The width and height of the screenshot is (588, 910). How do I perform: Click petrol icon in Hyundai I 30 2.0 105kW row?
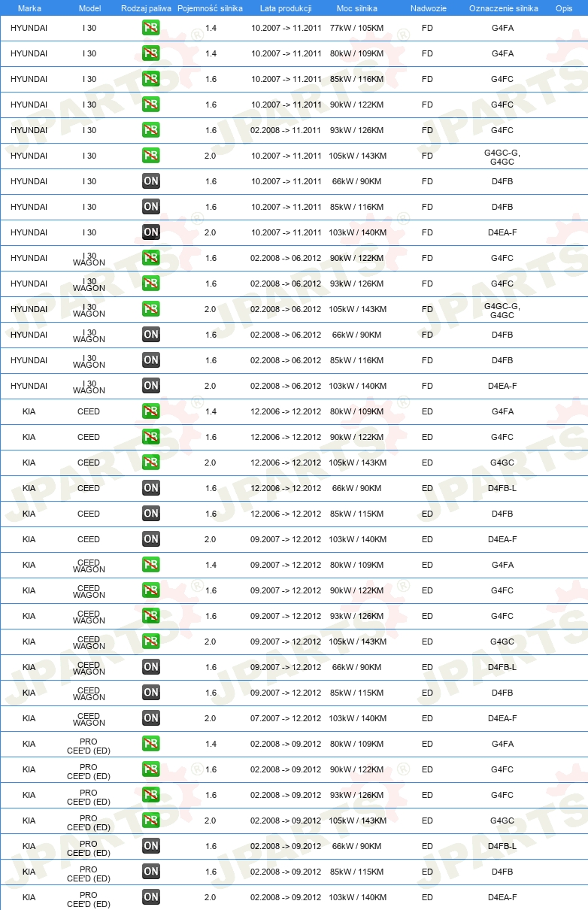pos(151,156)
